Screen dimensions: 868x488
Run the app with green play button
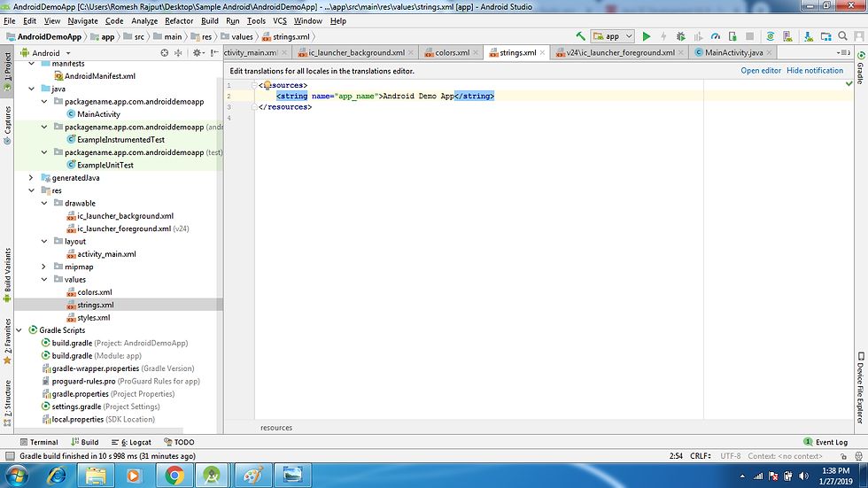point(646,36)
